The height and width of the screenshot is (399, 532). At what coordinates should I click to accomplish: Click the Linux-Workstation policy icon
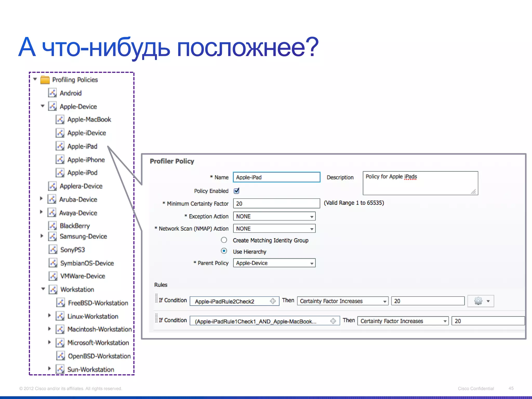click(60, 316)
